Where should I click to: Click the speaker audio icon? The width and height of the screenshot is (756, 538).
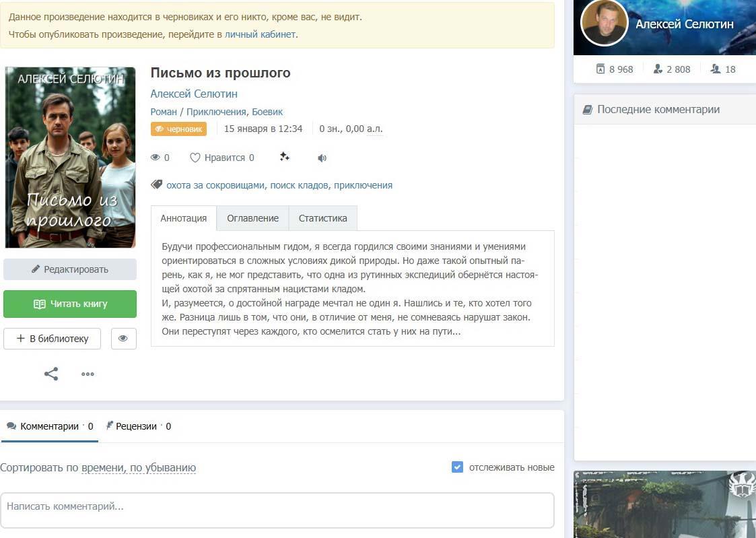322,158
